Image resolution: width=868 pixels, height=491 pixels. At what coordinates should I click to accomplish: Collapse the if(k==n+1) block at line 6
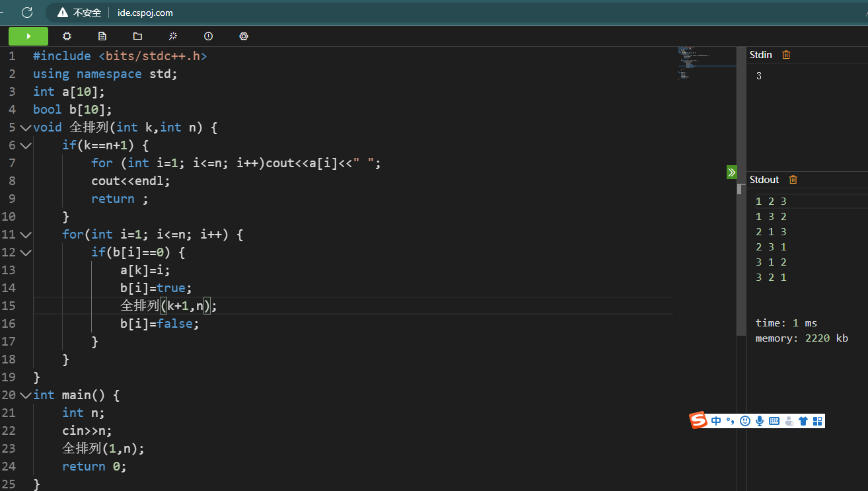tap(25, 145)
